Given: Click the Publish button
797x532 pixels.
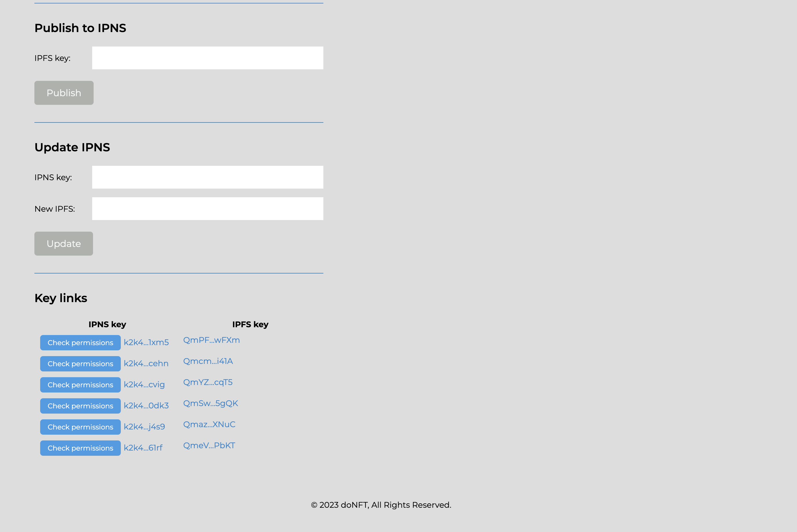Looking at the screenshot, I should pos(64,93).
